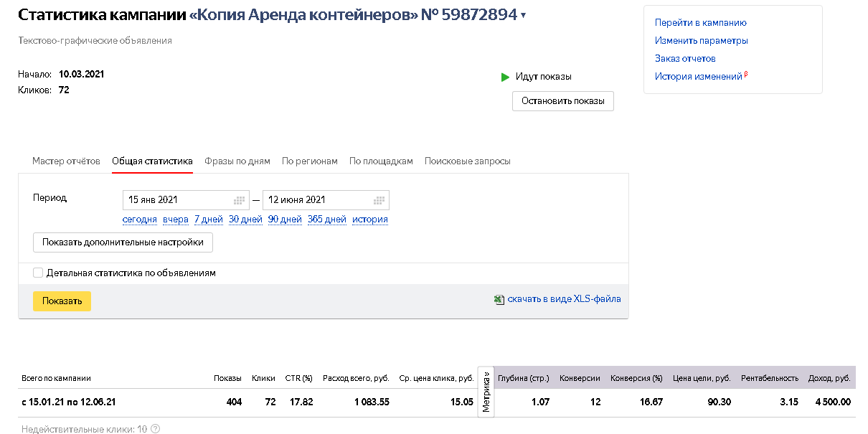Open campaign name link Копия Аренда контейнеров
The image size is (868, 434).
[x=305, y=15]
